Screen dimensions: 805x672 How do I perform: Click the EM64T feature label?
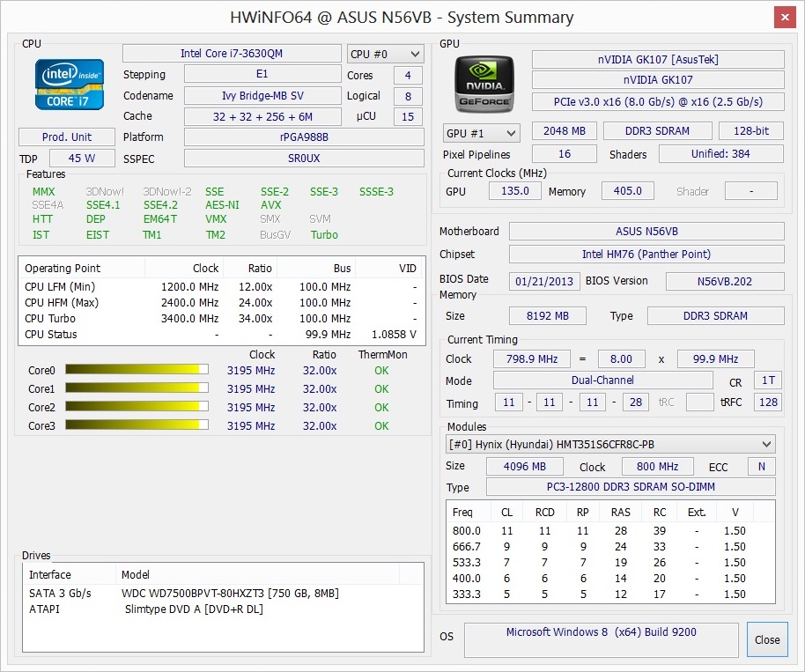pyautogui.click(x=160, y=218)
